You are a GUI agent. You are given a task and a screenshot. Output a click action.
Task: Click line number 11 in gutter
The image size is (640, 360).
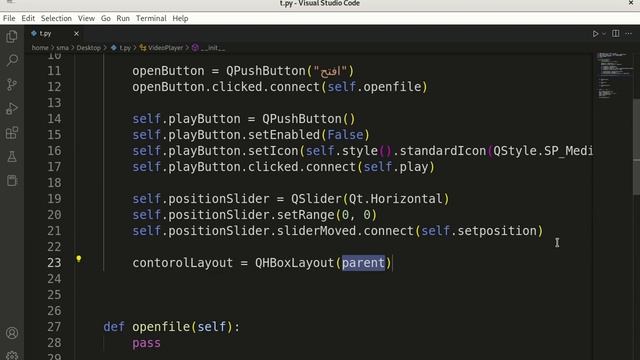(54, 71)
